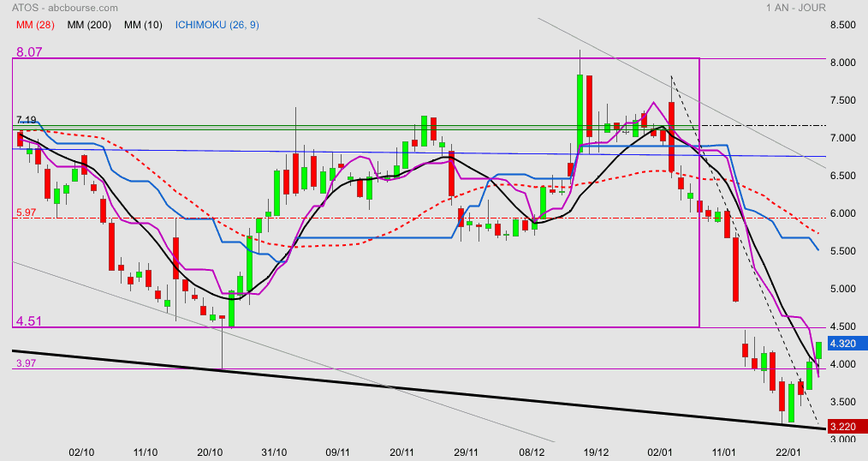Click the 20/10 date on time axis
This screenshot has height=461, width=868.
point(210,452)
